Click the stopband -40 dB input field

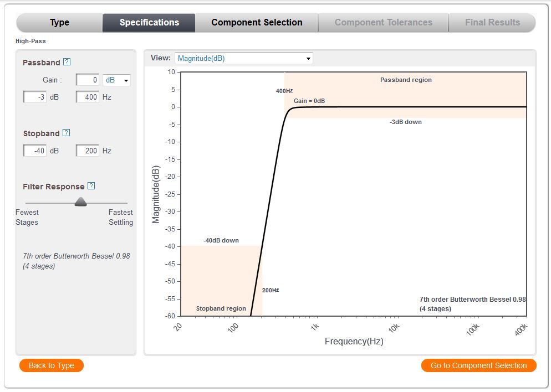click(x=35, y=151)
